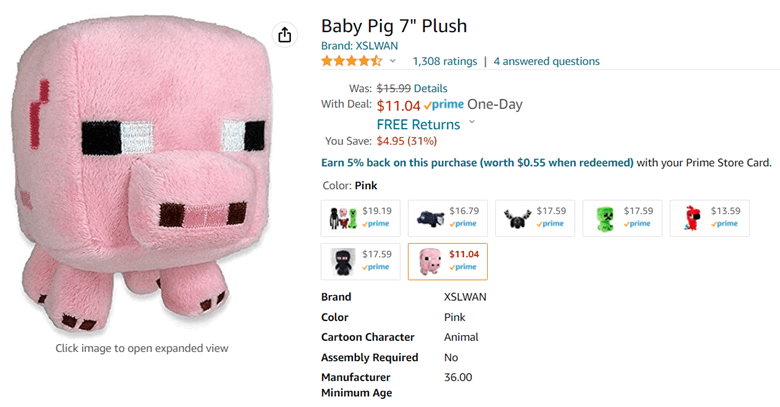The image size is (780, 407).
Task: Click the share icon above the product image
Action: [285, 35]
